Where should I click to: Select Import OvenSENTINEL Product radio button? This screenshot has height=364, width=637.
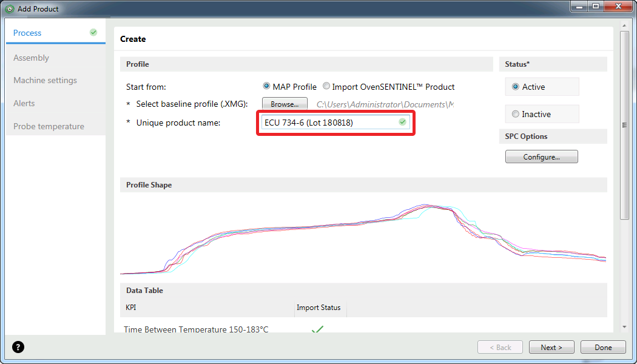point(326,86)
